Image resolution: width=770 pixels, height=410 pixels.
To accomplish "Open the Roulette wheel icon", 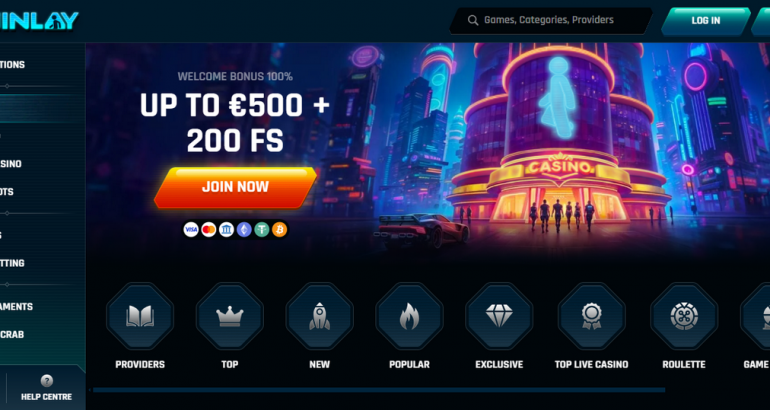I will [684, 316].
